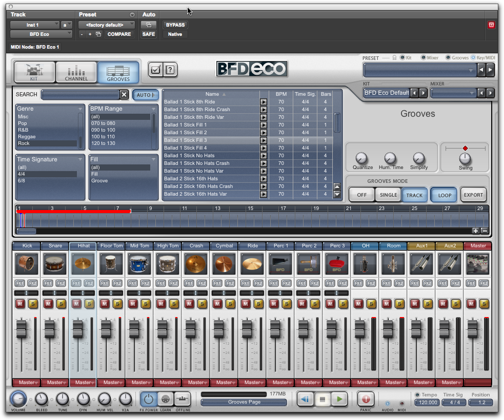The width and height of the screenshot is (504, 420).
Task: Open the main PRESET dropdown box
Action: pos(420,70)
